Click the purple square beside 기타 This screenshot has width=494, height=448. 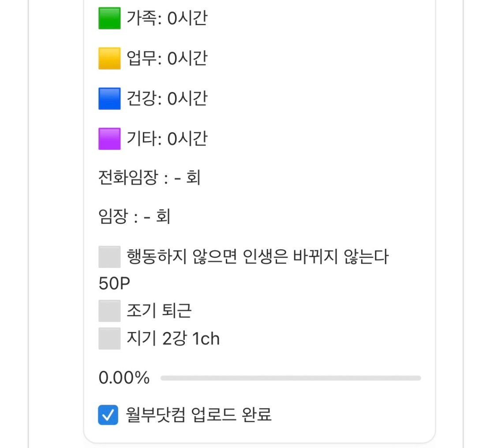click(x=109, y=139)
